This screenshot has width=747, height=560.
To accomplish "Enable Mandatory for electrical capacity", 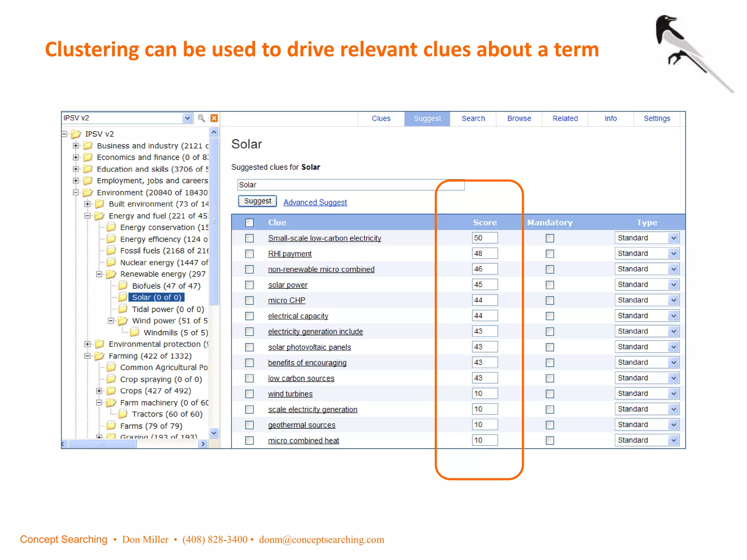I will 550,316.
